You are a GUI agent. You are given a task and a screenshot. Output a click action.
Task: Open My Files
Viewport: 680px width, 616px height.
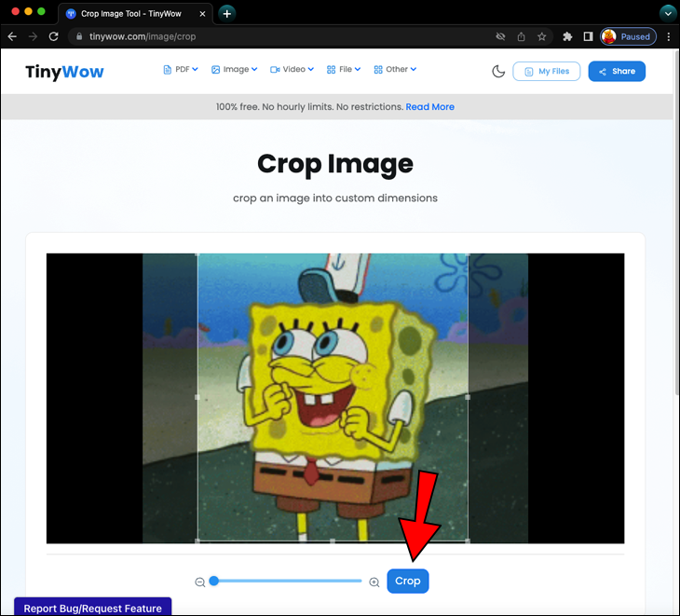[x=547, y=72]
